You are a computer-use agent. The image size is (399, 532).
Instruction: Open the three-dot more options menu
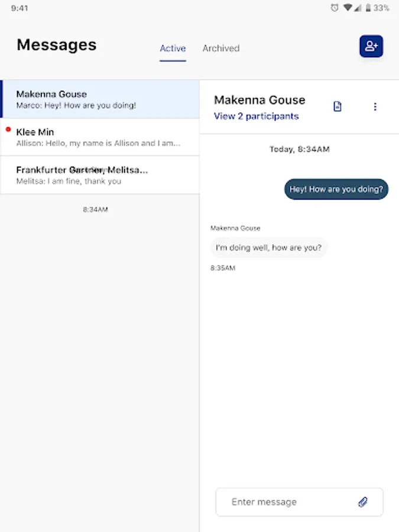tap(375, 107)
